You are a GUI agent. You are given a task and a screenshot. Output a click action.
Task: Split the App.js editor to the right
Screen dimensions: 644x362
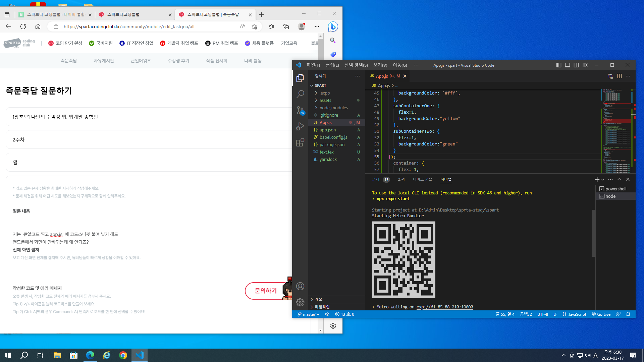pyautogui.click(x=619, y=76)
